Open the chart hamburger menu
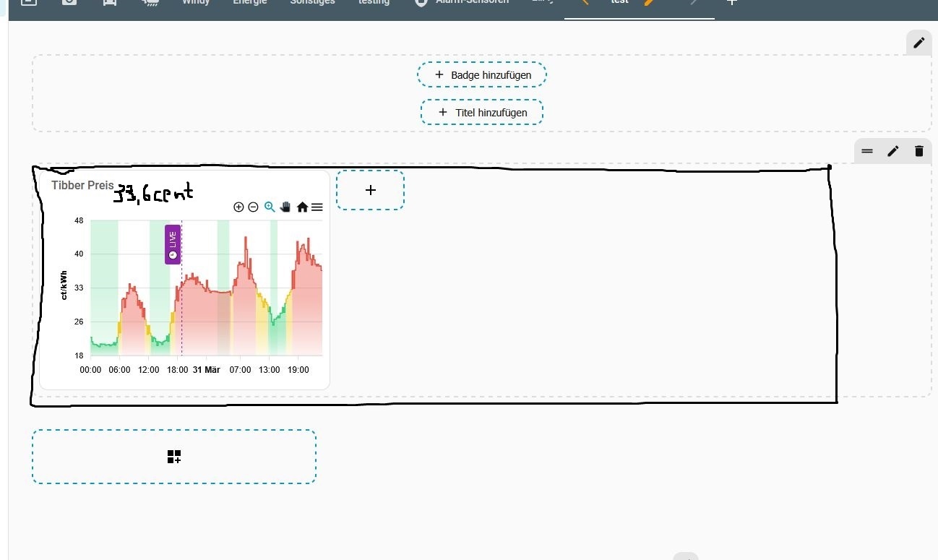Screen dimensions: 938x560 tap(317, 207)
